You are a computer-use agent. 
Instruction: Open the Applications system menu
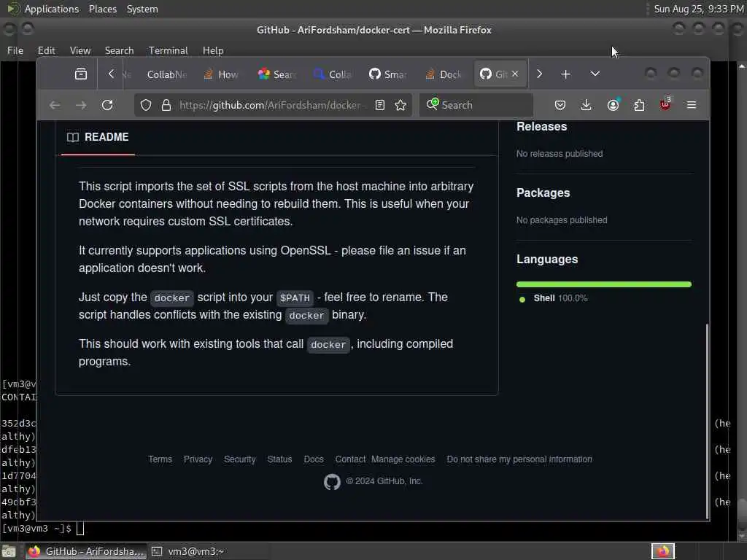pos(43,9)
